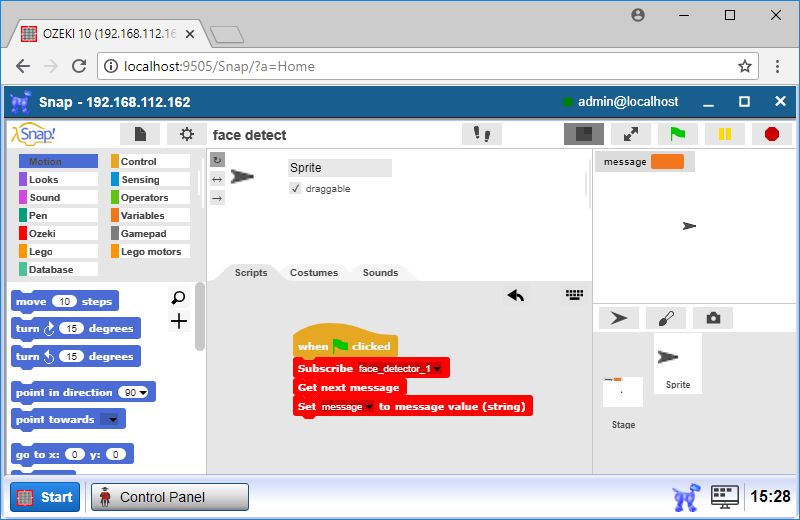Image resolution: width=800 pixels, height=520 pixels.
Task: Click the block palette vertical scrollbar
Action: pyautogui.click(x=199, y=316)
